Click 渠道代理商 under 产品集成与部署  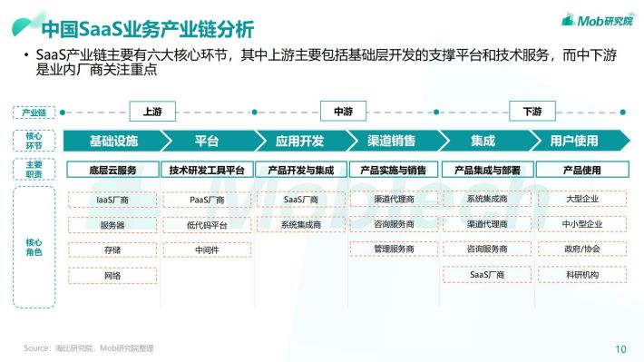[487, 224]
